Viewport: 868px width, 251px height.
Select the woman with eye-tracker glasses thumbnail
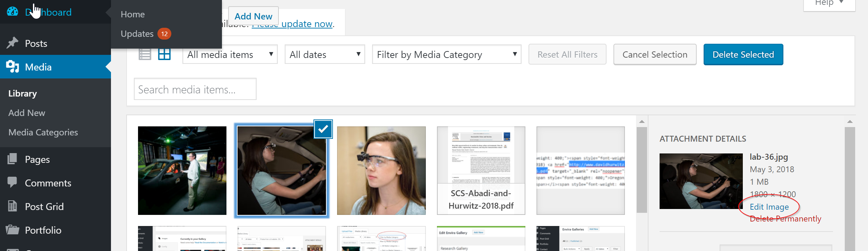[381, 170]
